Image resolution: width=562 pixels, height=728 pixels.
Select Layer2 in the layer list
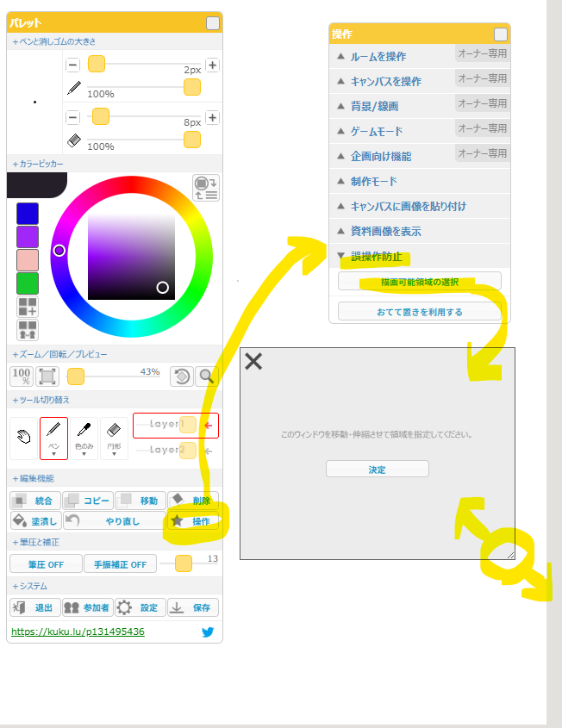pos(176,451)
